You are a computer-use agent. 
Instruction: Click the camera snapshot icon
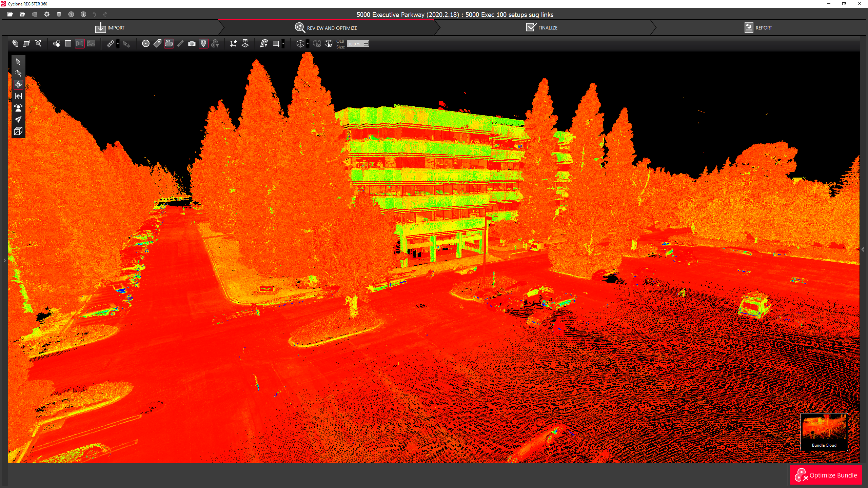tap(192, 44)
